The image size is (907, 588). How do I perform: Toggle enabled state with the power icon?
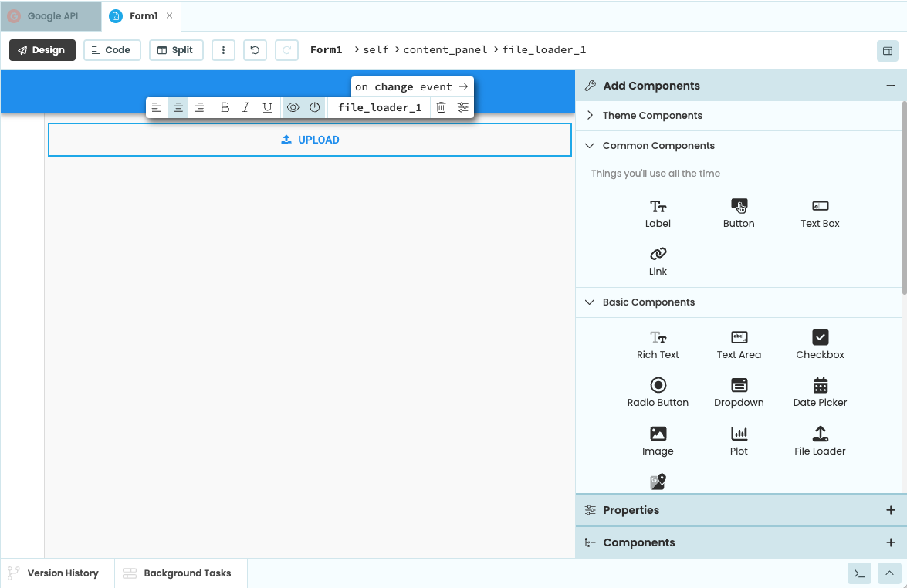pos(313,107)
